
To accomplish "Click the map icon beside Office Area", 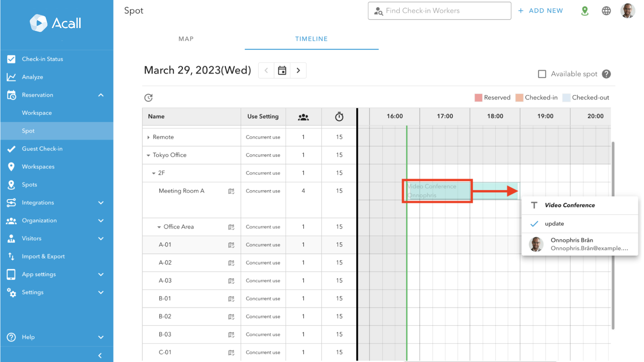I will pos(231,227).
